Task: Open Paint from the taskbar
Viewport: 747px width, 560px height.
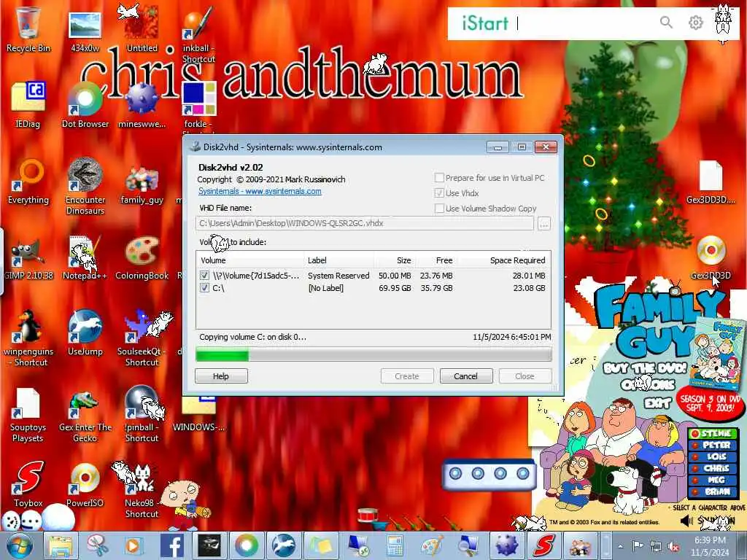Action: 432,545
